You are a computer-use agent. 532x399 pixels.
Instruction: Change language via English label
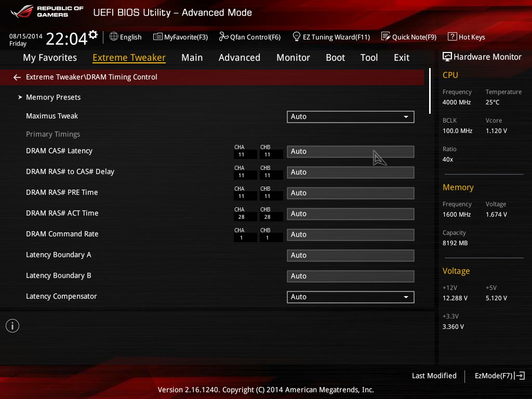(130, 37)
